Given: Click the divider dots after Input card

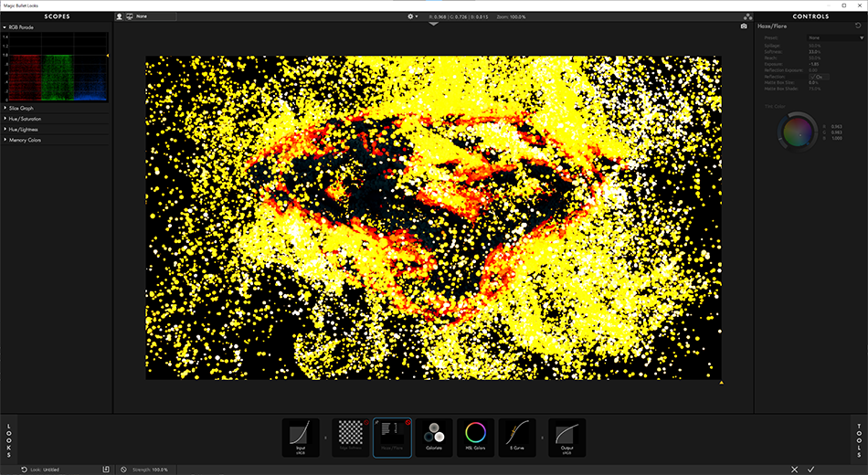Looking at the screenshot, I should coord(325,438).
